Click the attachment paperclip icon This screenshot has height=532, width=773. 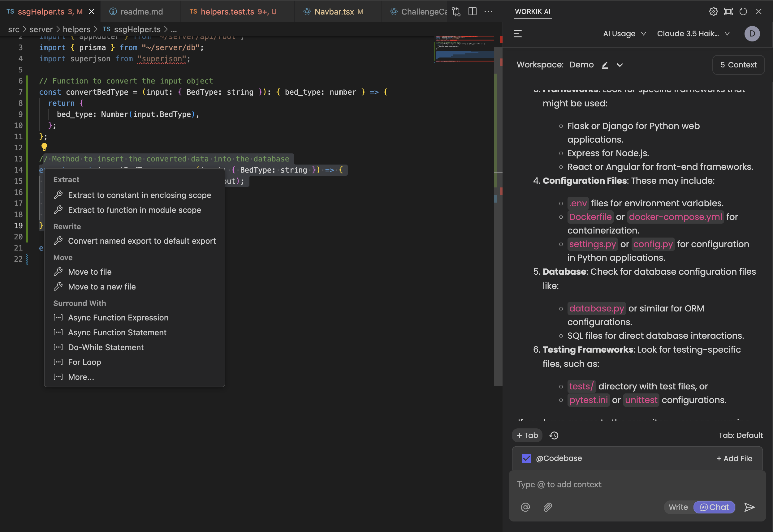(548, 507)
